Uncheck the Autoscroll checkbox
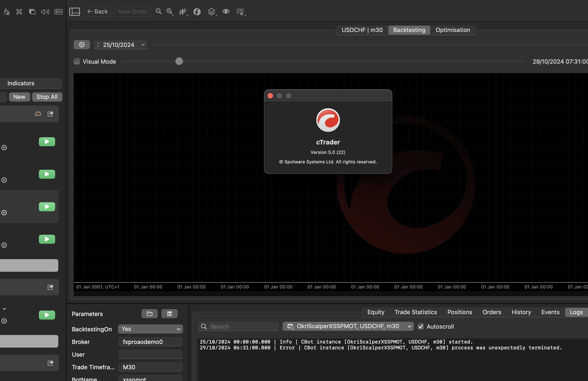This screenshot has width=588, height=381. pos(421,326)
